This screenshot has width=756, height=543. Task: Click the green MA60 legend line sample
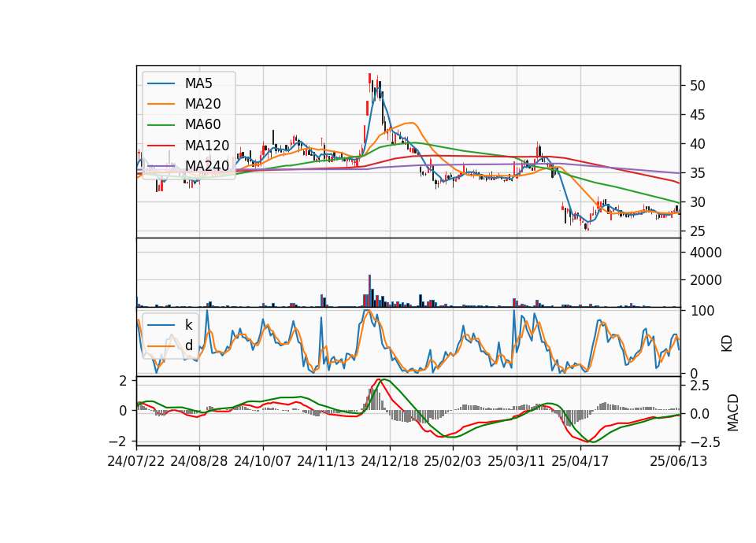(x=161, y=124)
